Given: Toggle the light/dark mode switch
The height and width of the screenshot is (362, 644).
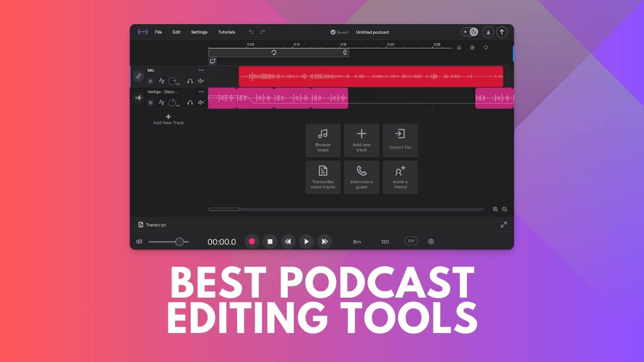Looking at the screenshot, I should pyautogui.click(x=469, y=32).
